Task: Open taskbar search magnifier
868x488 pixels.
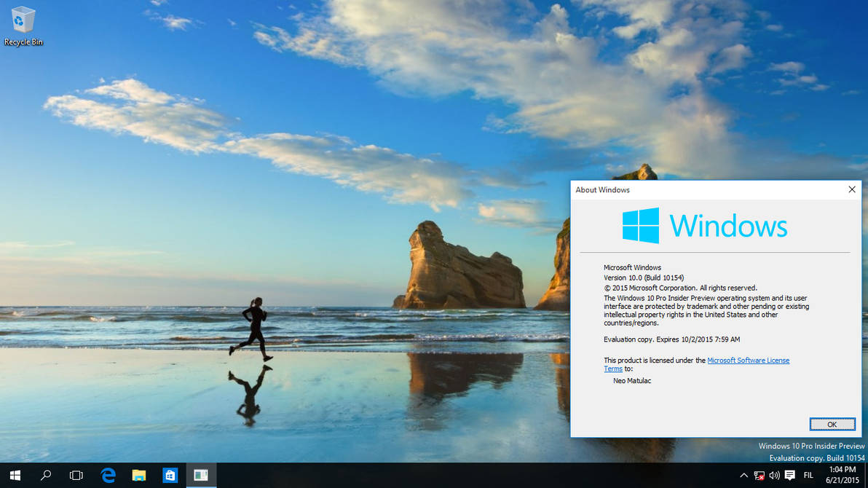Action: point(46,476)
